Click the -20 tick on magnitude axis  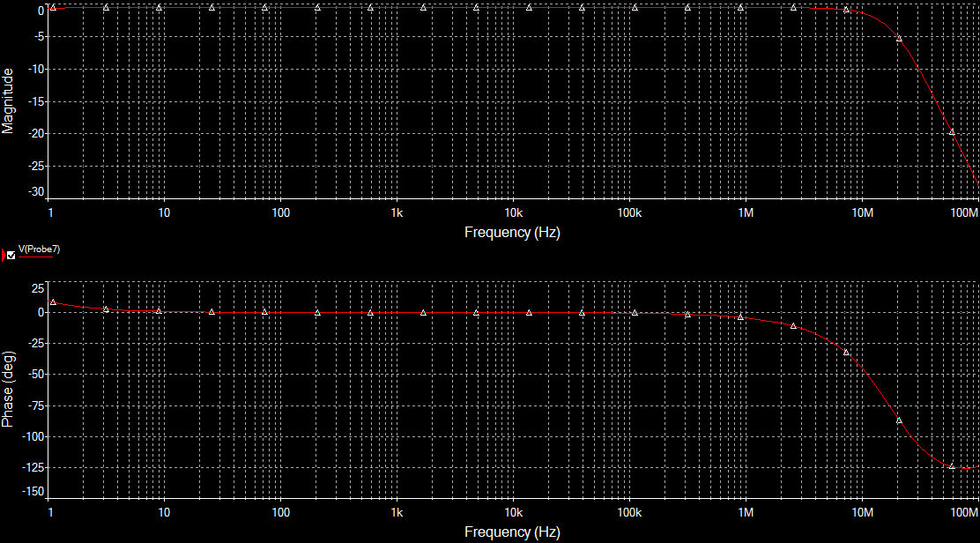click(35, 134)
